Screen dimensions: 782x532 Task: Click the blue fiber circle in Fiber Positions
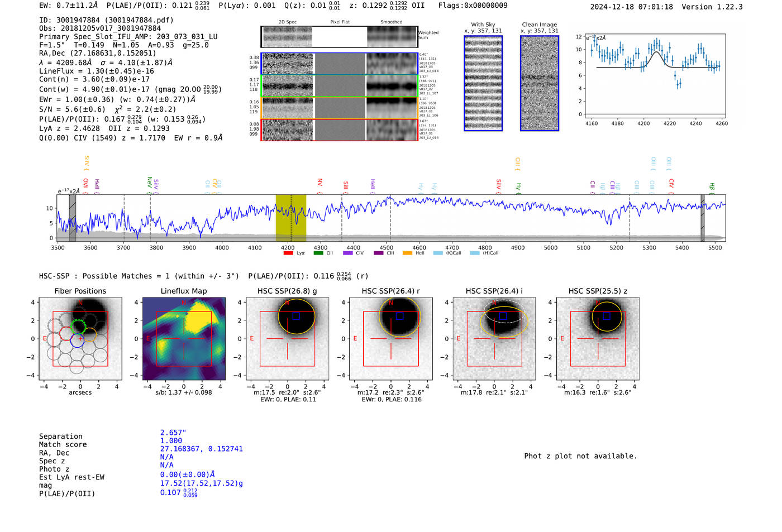[77, 340]
